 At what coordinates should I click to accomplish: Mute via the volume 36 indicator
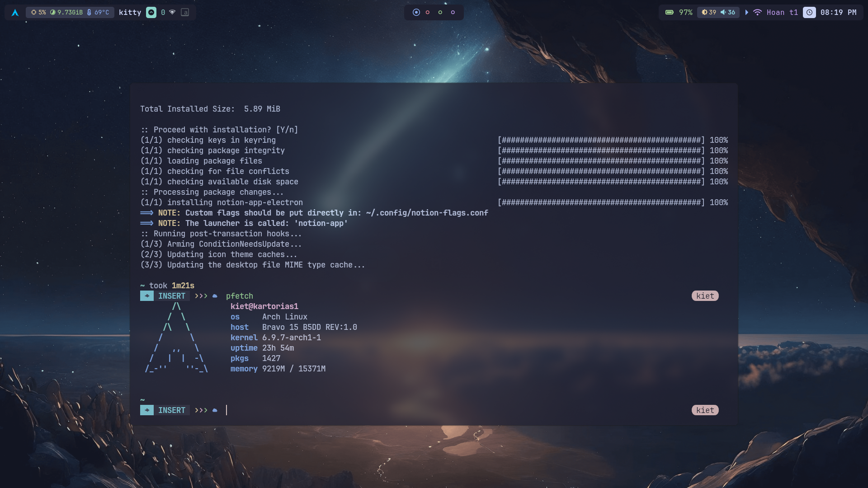click(728, 13)
